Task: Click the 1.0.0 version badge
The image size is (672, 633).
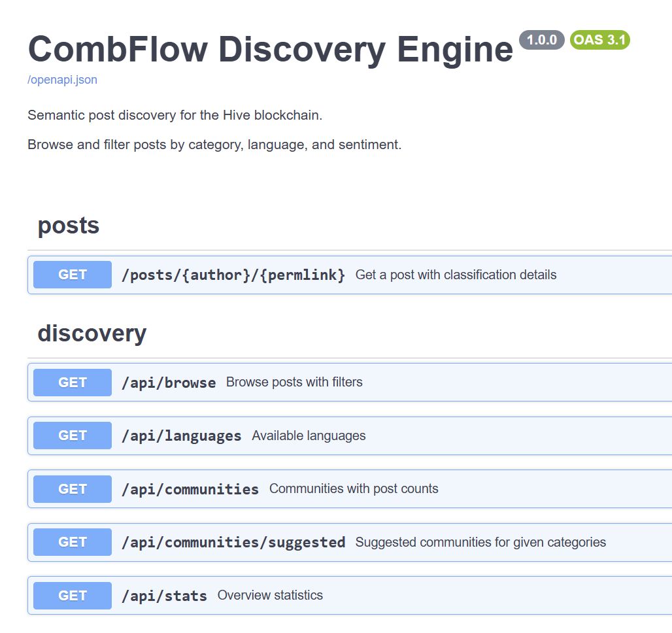Action: click(541, 40)
